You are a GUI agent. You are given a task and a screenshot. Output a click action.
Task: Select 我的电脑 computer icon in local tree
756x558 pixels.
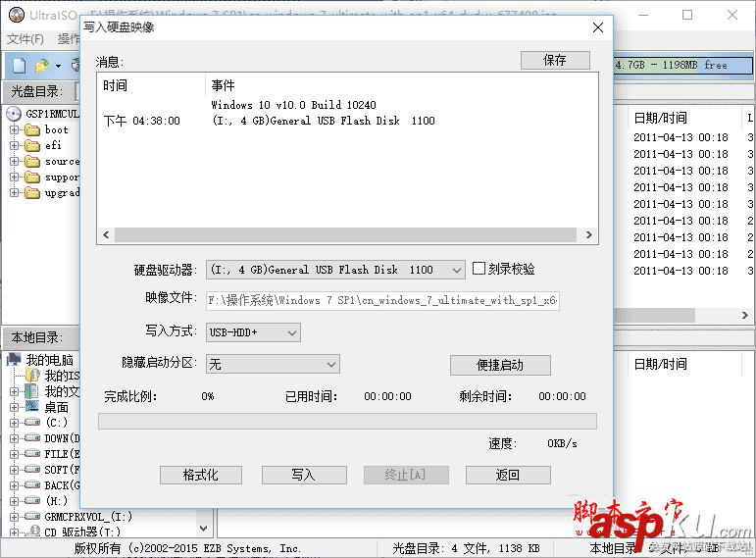pos(14,359)
